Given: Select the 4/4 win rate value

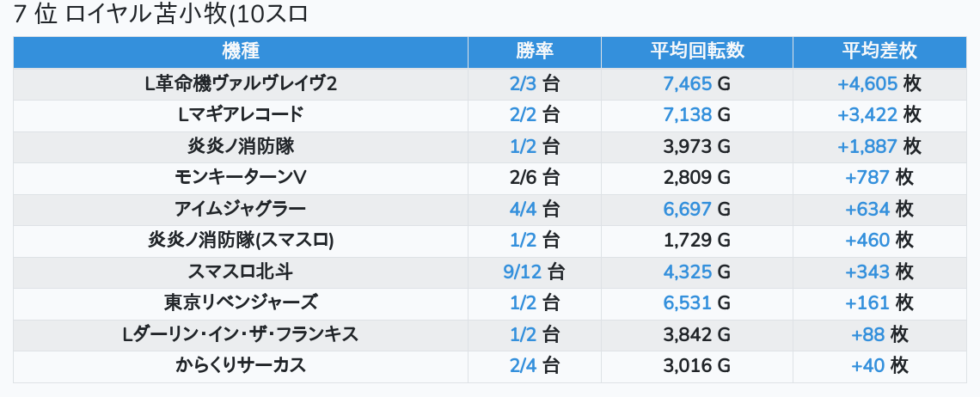Looking at the screenshot, I should [x=523, y=209].
